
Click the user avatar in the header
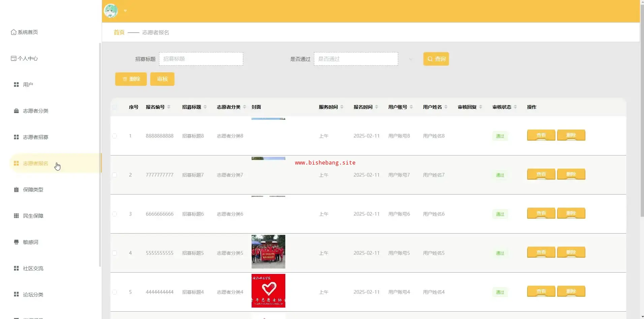(111, 11)
